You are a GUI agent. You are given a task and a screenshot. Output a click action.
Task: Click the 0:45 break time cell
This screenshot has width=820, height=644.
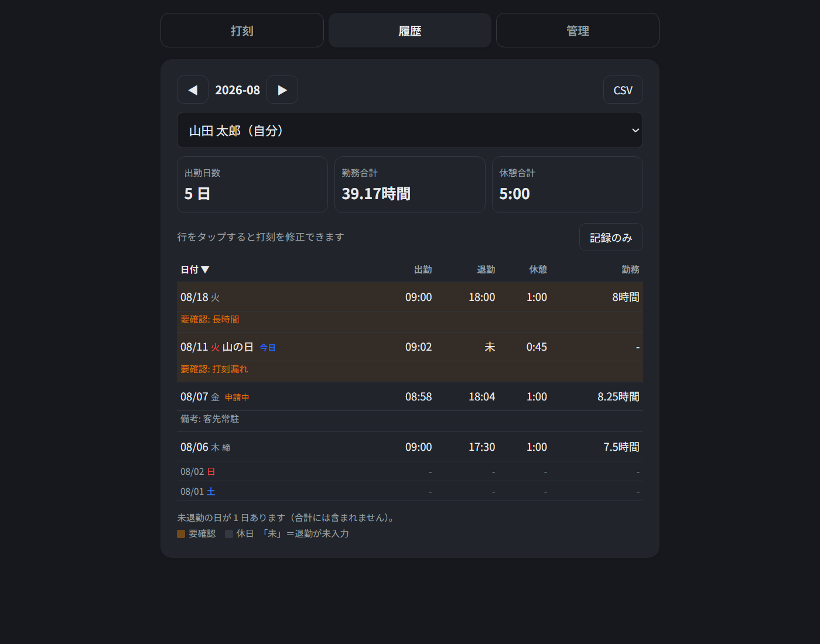(x=537, y=347)
